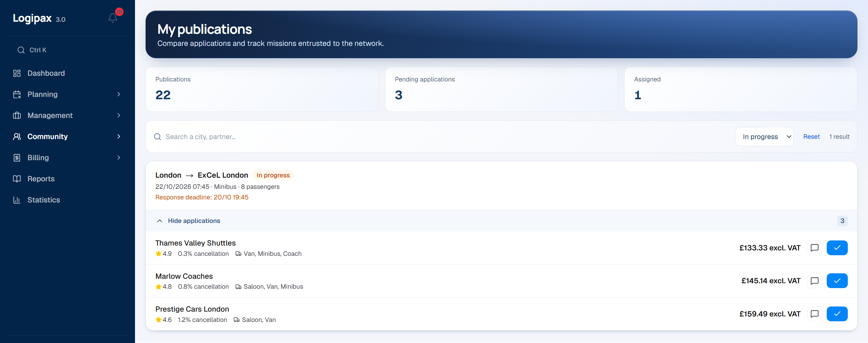Click the applications count badge 3

[842, 221]
